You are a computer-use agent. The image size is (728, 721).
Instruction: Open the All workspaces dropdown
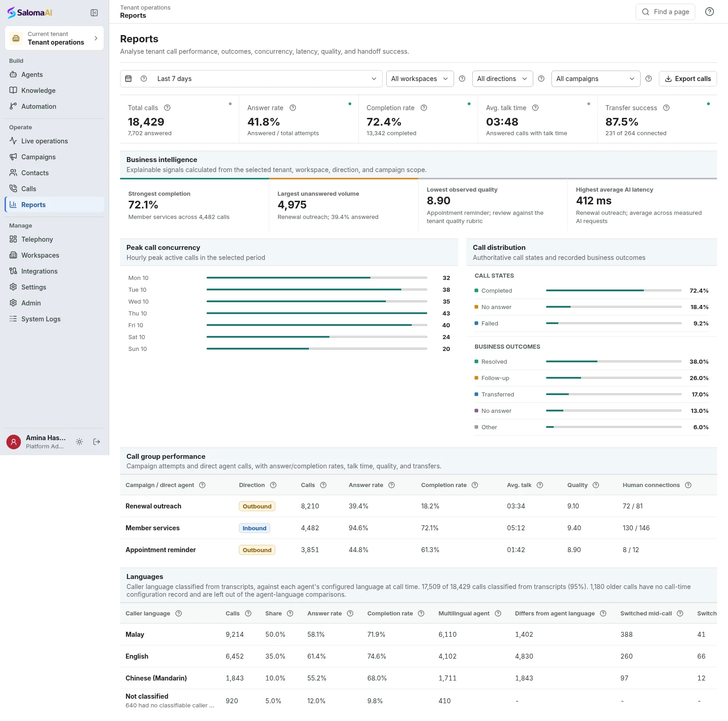point(420,79)
